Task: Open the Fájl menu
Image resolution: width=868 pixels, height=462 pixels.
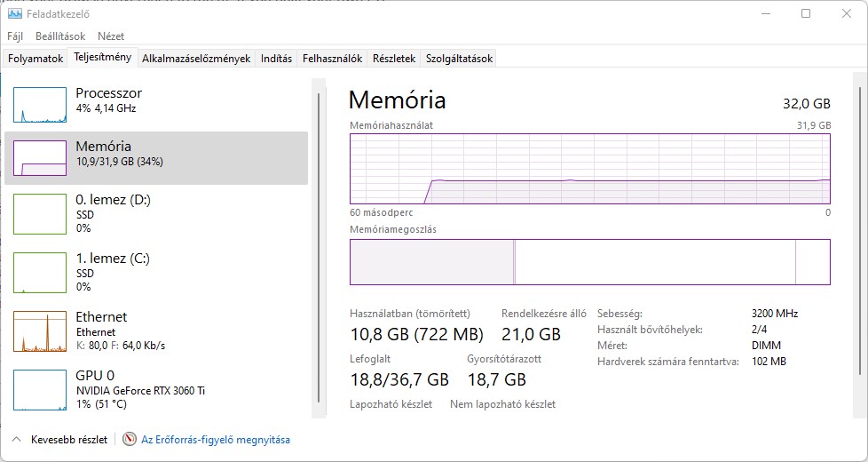Action: pos(15,36)
